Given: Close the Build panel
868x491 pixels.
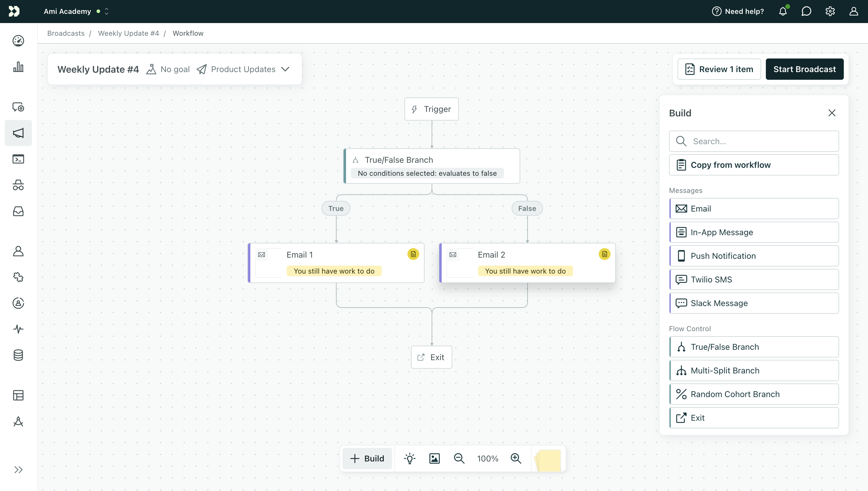Looking at the screenshot, I should tap(832, 113).
